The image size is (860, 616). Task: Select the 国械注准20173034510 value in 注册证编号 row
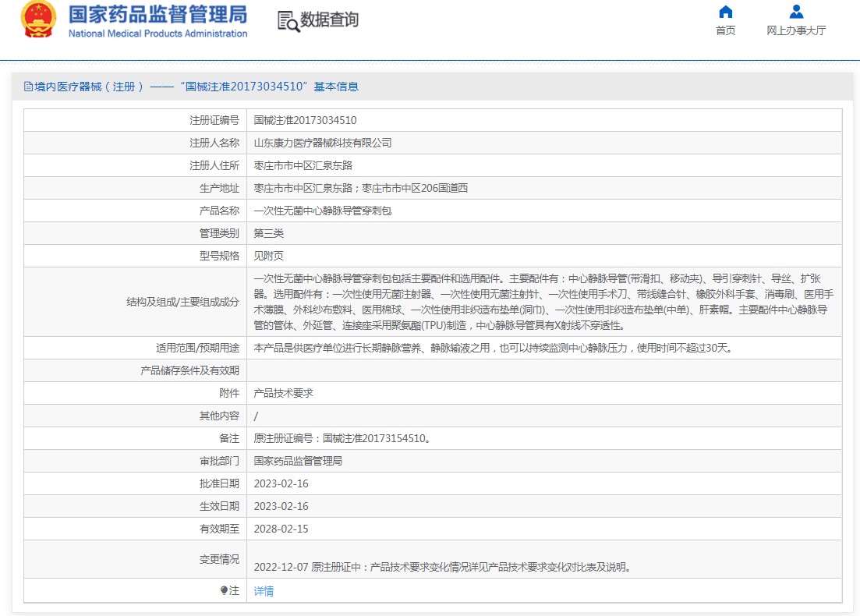(305, 120)
